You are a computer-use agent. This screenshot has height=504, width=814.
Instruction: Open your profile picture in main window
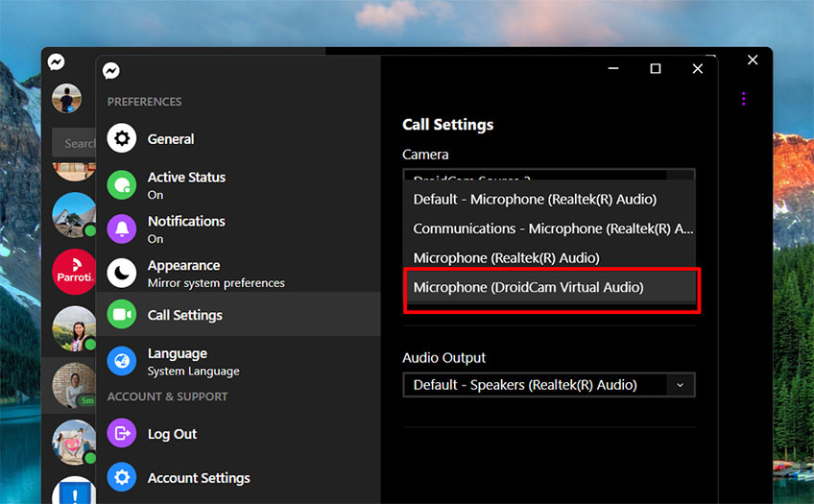[x=66, y=98]
